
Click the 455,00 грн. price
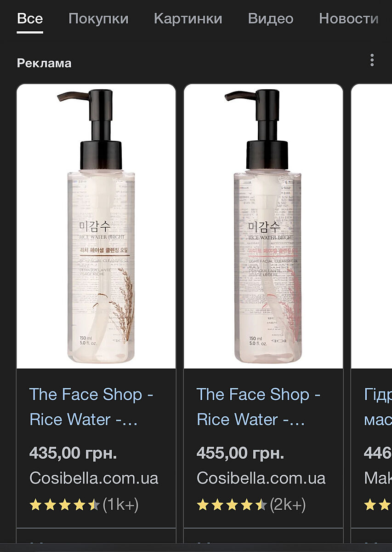(x=240, y=454)
